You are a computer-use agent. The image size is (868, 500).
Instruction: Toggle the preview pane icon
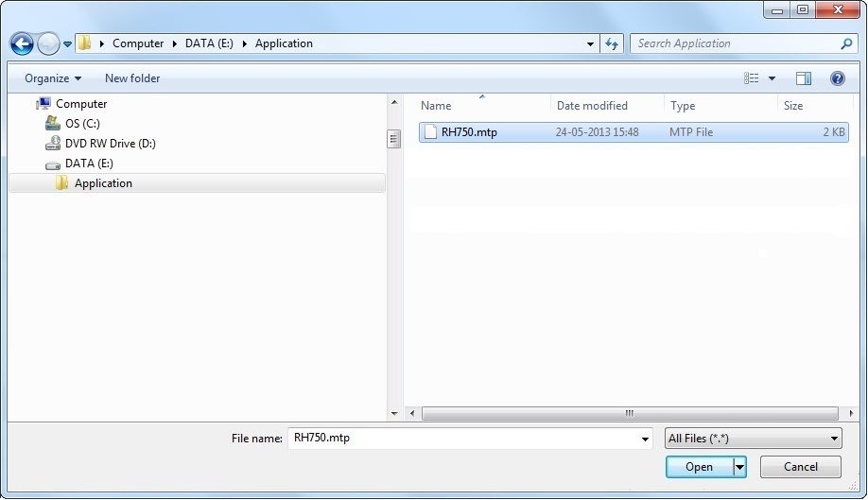pyautogui.click(x=804, y=78)
